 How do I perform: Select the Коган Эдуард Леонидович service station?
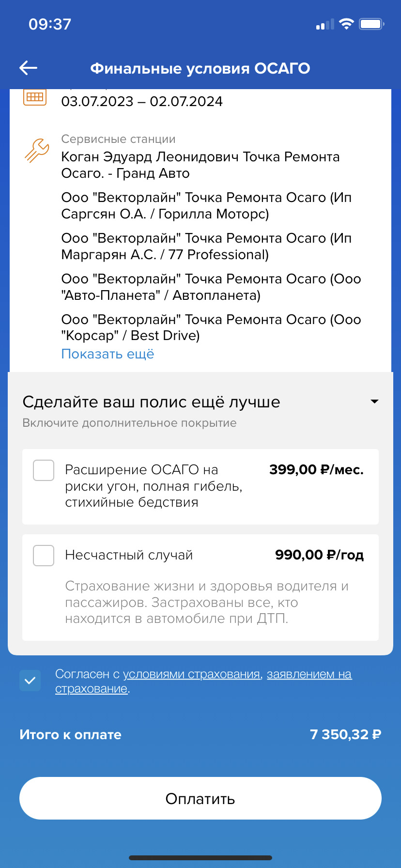click(x=200, y=165)
